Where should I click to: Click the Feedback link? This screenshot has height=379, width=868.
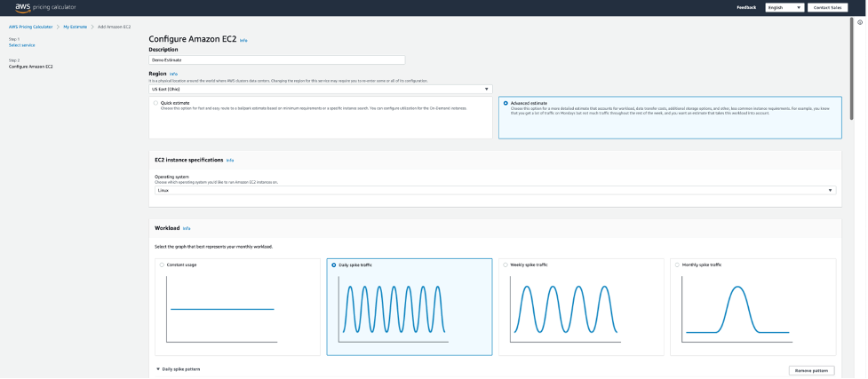coord(746,8)
